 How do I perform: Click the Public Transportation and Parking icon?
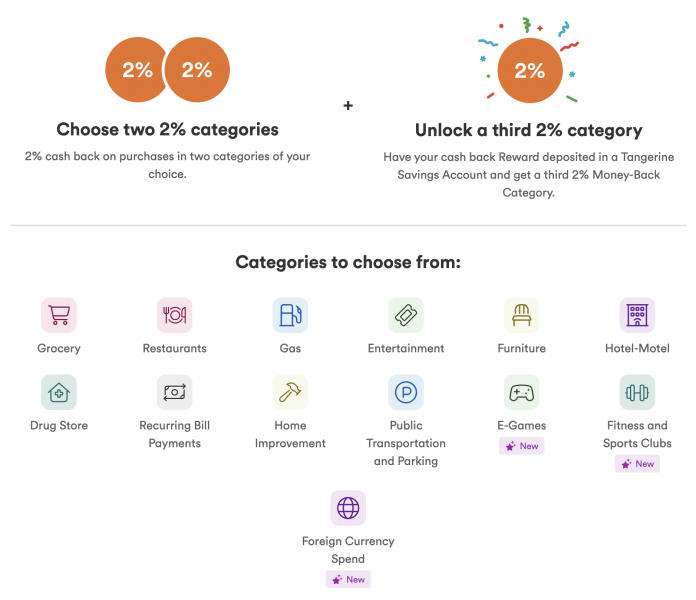pyautogui.click(x=406, y=392)
